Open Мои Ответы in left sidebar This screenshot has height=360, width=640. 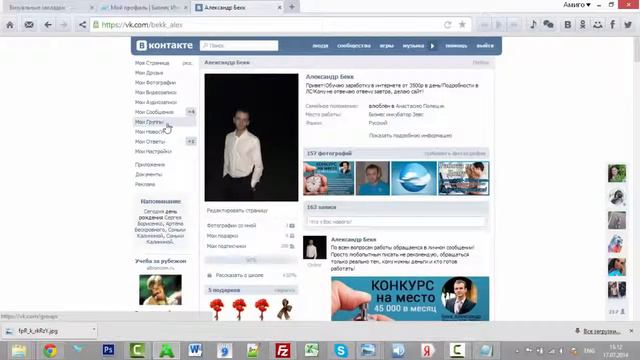click(150, 141)
